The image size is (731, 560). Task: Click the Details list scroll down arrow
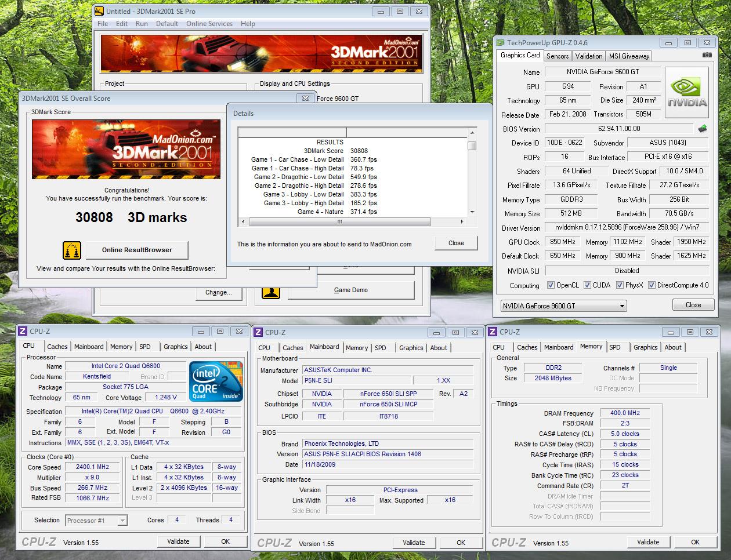click(472, 212)
